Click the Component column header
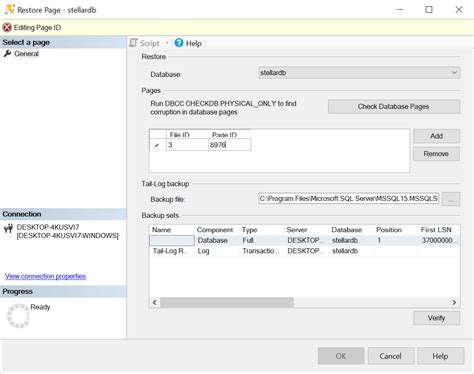This screenshot has width=474, height=374. click(217, 230)
